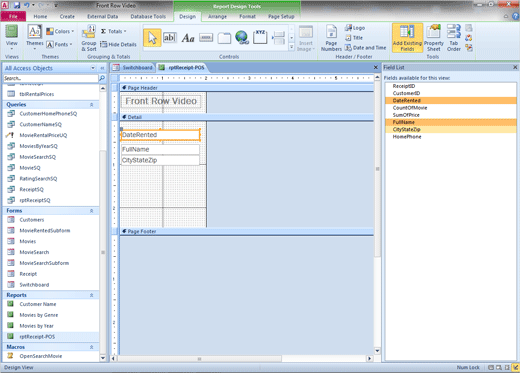Switch to the Database Tools tab
Viewport: 520px width, 373px height.
point(148,16)
